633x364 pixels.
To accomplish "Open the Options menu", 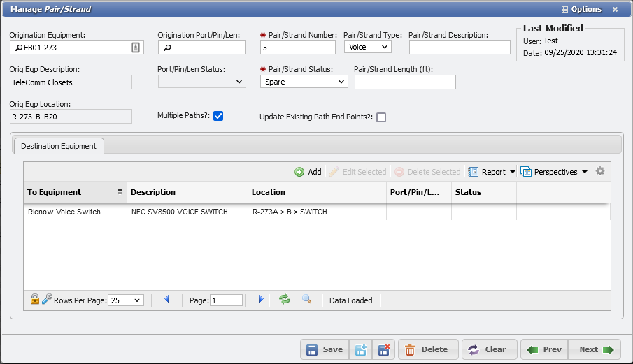I will click(581, 9).
